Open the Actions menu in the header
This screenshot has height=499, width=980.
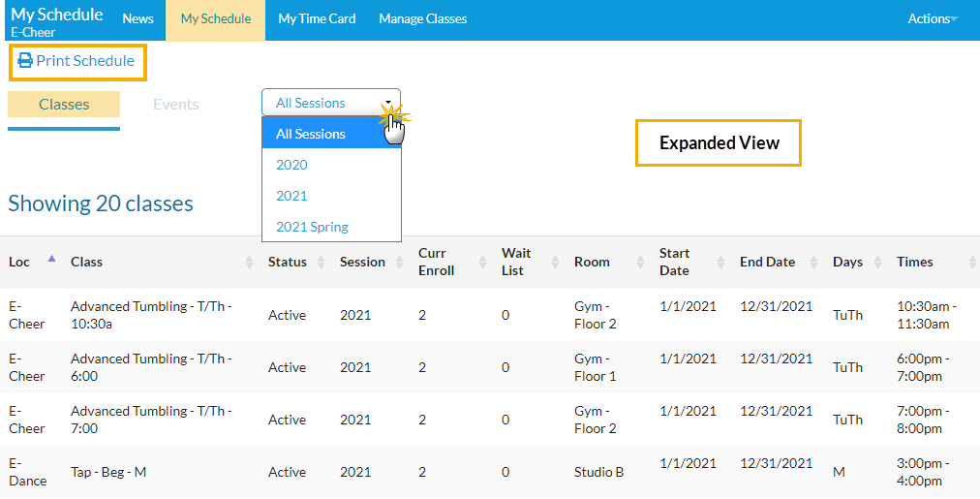(x=932, y=19)
